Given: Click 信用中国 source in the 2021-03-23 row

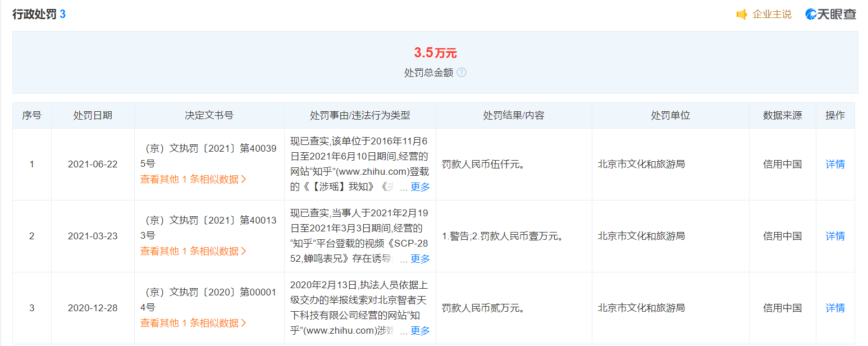Looking at the screenshot, I should coord(782,236).
